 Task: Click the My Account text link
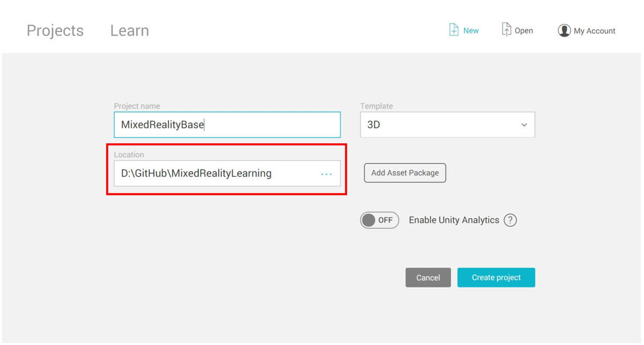click(595, 31)
